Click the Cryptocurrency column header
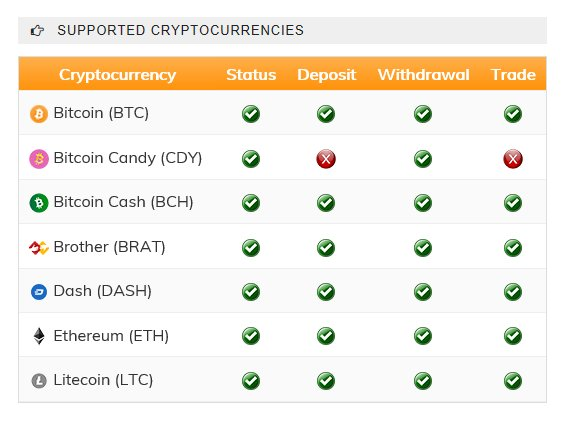This screenshot has width=579, height=436. pos(117,75)
